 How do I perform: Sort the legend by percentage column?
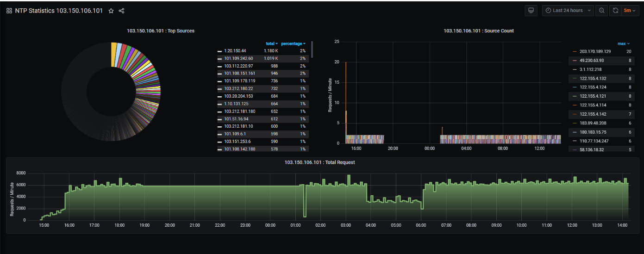(x=293, y=43)
